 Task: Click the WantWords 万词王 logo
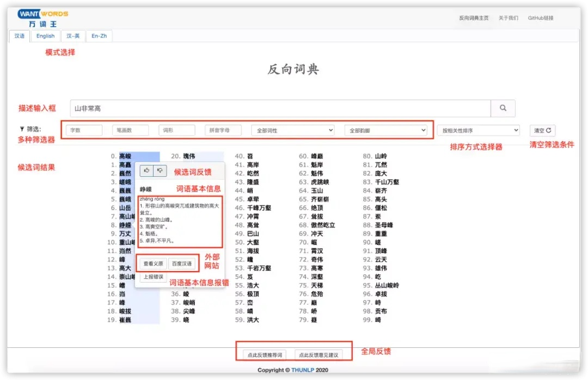click(43, 19)
